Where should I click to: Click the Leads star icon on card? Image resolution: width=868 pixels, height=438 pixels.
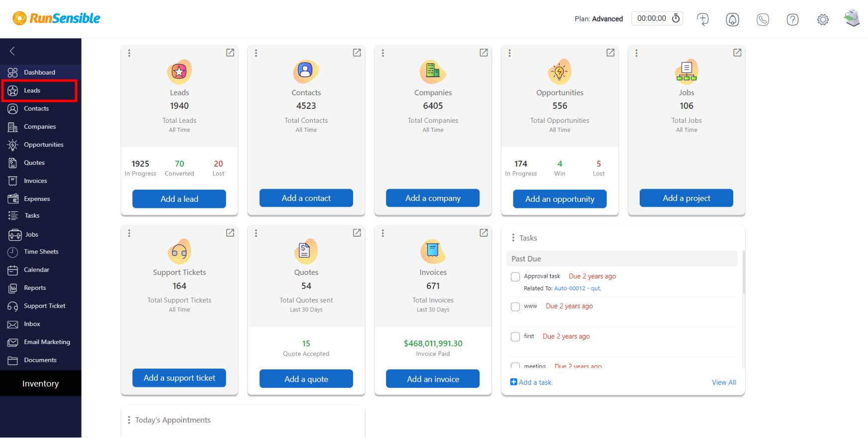179,72
